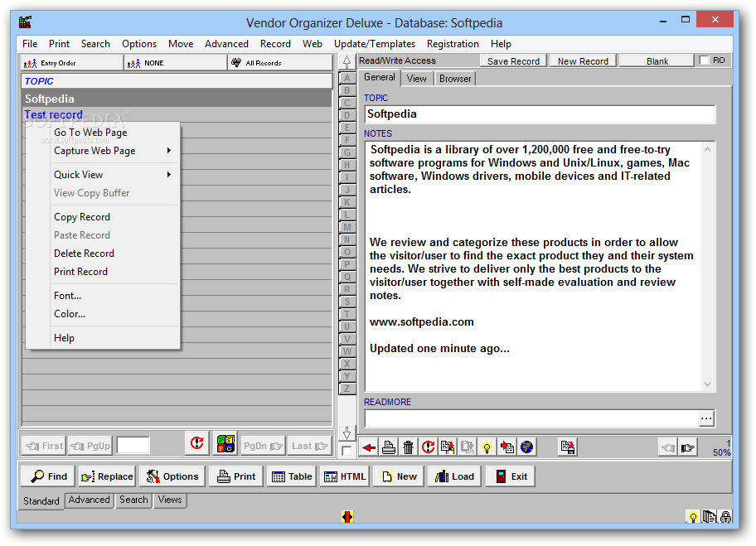Viewport: 756px width, 546px height.
Task: Open the NONE secondary sort selector
Action: tap(176, 63)
